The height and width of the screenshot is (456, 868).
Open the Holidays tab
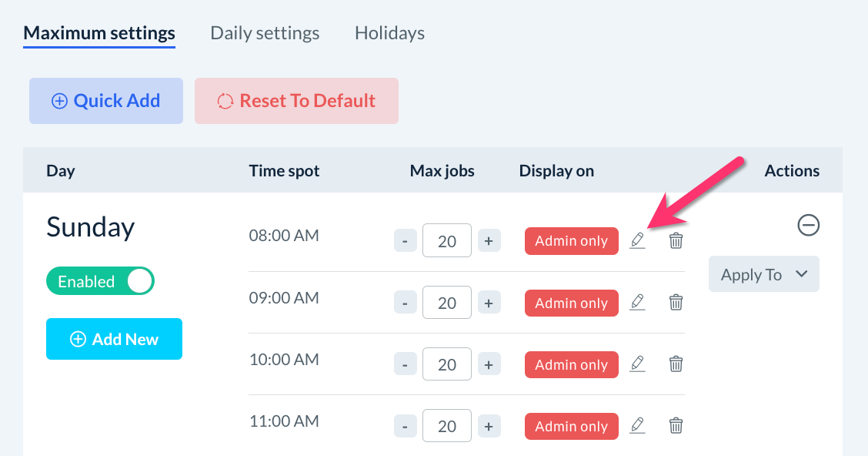click(x=389, y=33)
